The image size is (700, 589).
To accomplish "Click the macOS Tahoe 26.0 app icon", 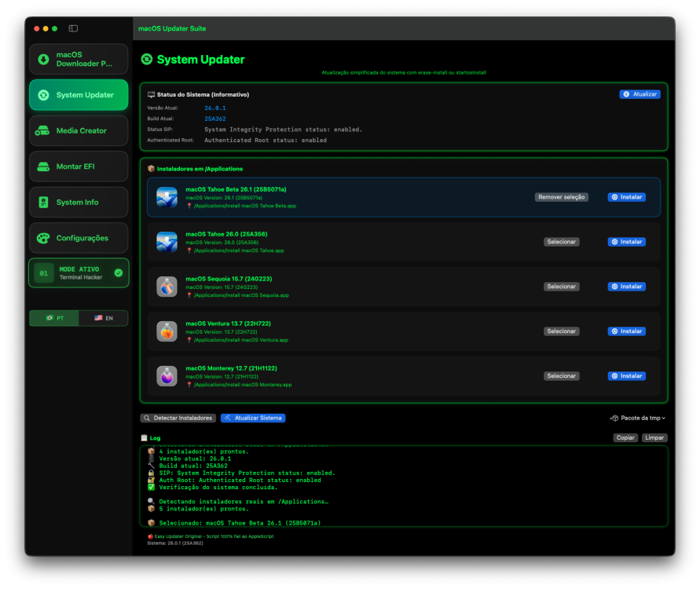I will point(167,242).
